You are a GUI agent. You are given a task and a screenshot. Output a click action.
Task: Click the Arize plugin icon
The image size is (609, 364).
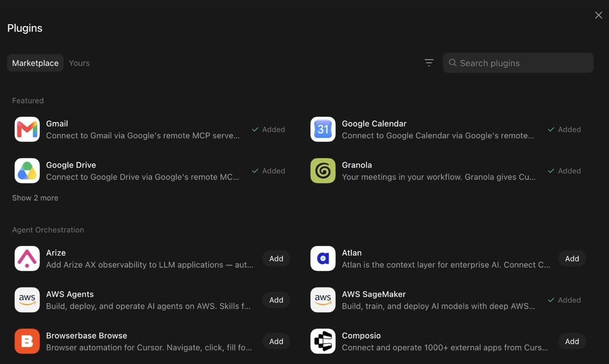tap(27, 259)
